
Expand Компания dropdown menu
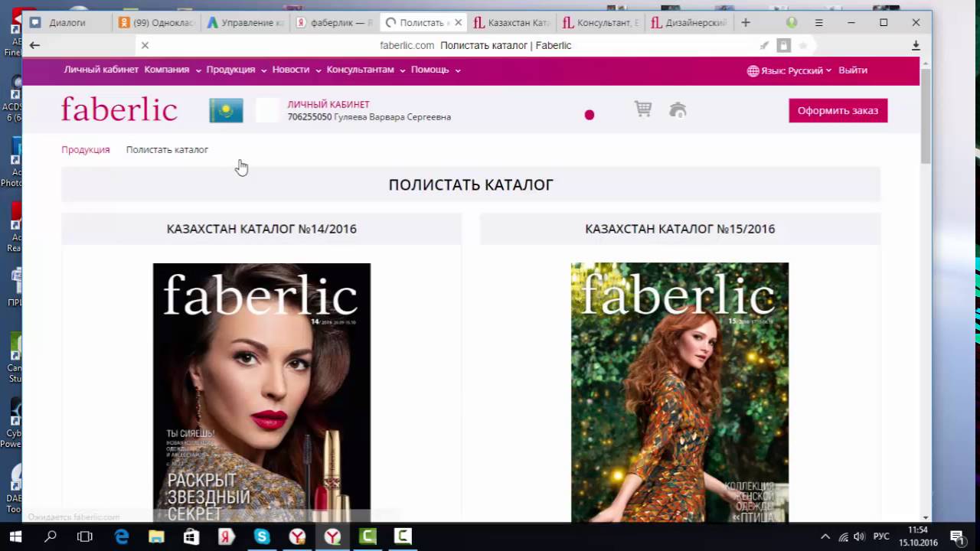(172, 70)
